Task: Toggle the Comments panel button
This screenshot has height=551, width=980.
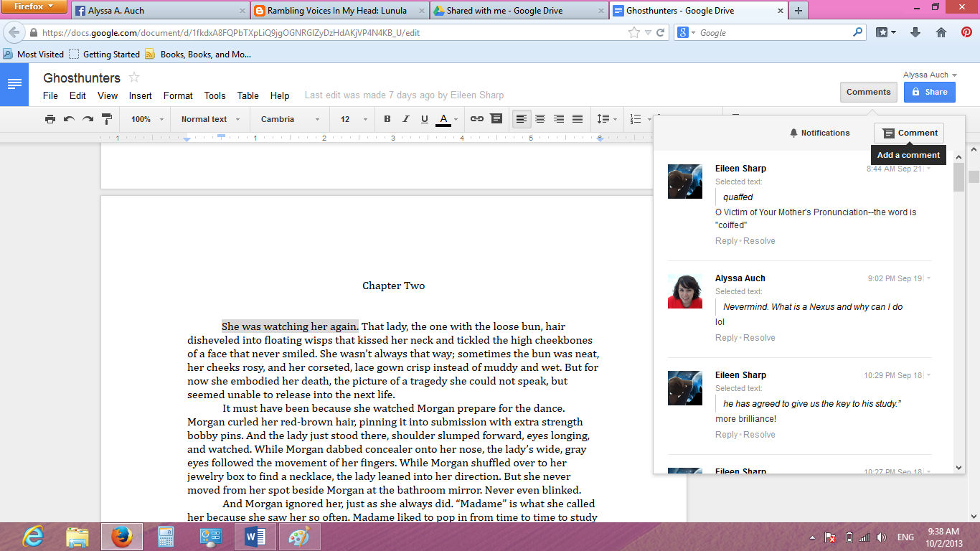Action: pyautogui.click(x=868, y=92)
